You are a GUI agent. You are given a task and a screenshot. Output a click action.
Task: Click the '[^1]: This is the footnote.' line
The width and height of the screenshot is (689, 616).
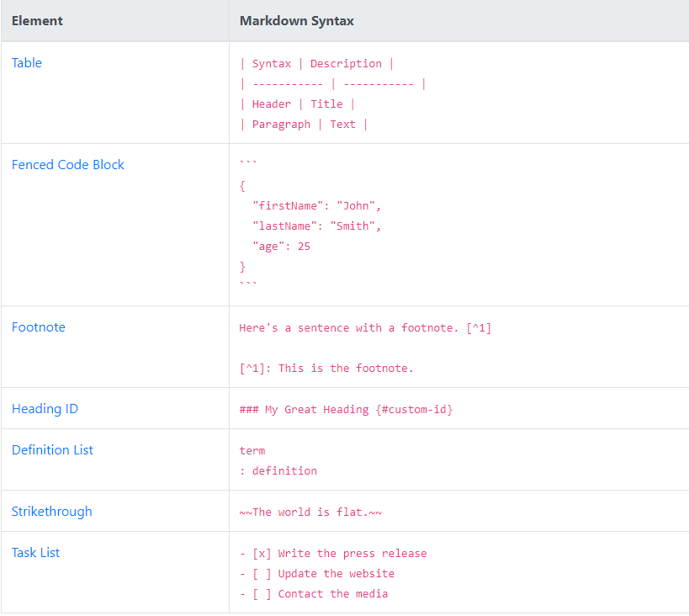tap(326, 369)
